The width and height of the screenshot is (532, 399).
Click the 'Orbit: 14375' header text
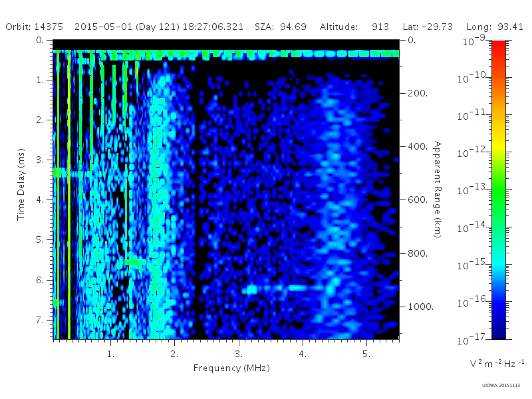[35, 27]
